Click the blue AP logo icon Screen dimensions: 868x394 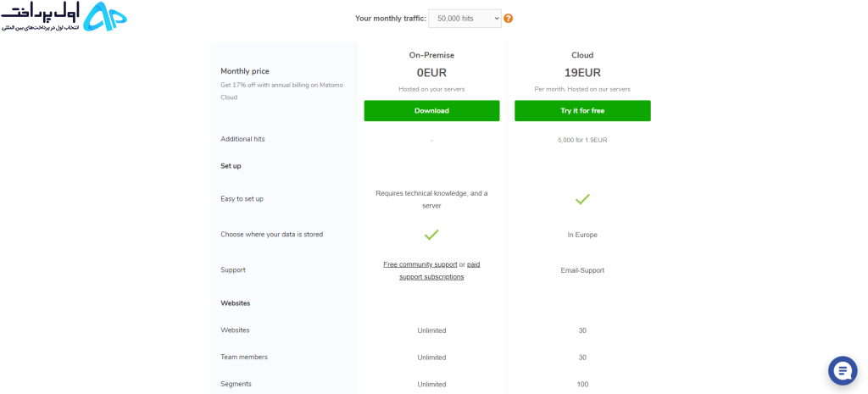[104, 17]
